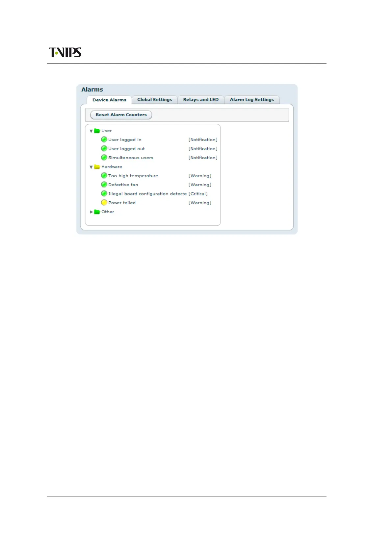The image size is (392, 554).
Task: Click the green Other folder icon
Action: tap(97, 212)
